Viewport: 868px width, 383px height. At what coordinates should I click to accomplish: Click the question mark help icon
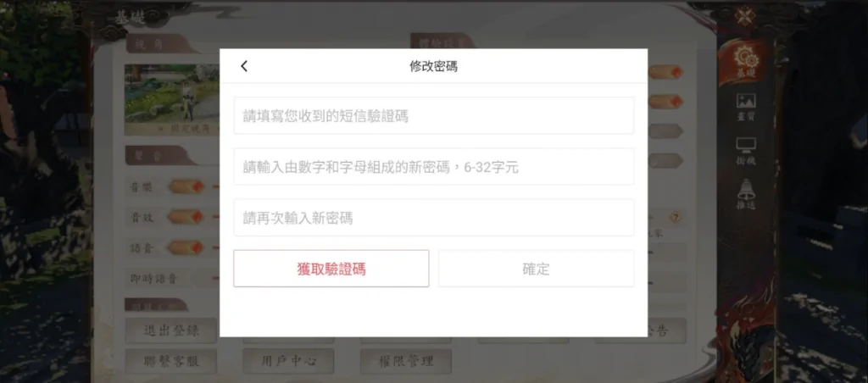(676, 218)
